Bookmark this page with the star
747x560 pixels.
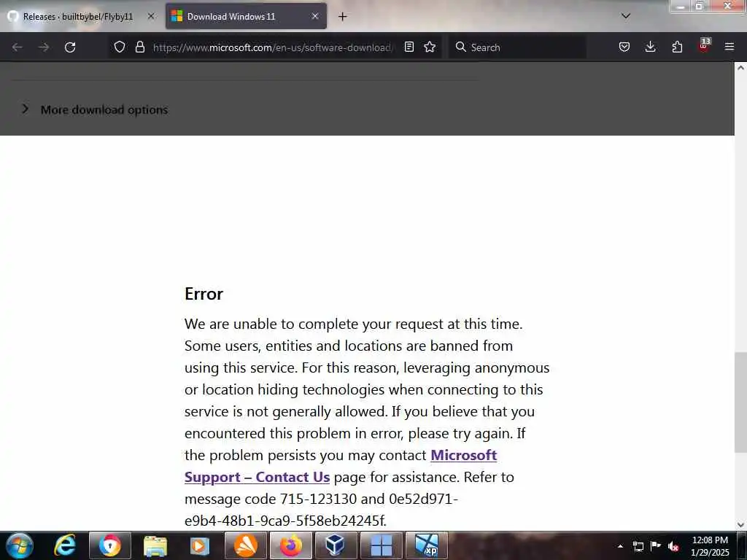[x=430, y=47]
